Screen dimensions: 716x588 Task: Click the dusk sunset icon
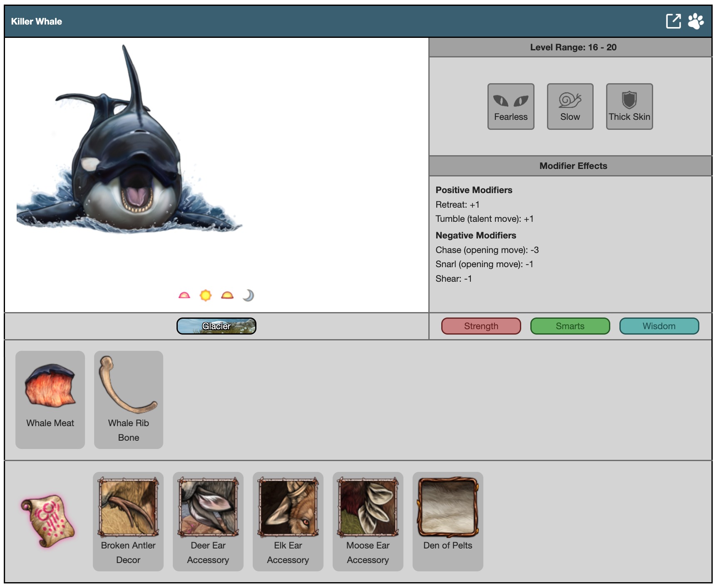pyautogui.click(x=227, y=295)
